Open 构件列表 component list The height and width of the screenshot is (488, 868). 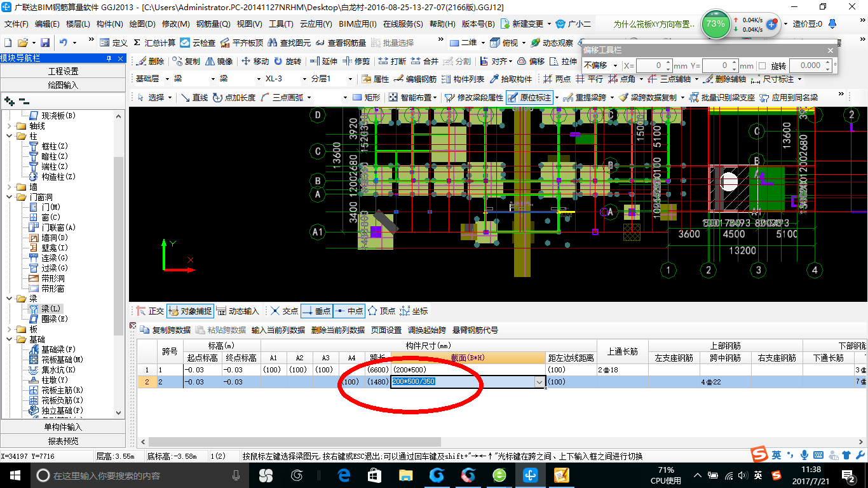(463, 79)
